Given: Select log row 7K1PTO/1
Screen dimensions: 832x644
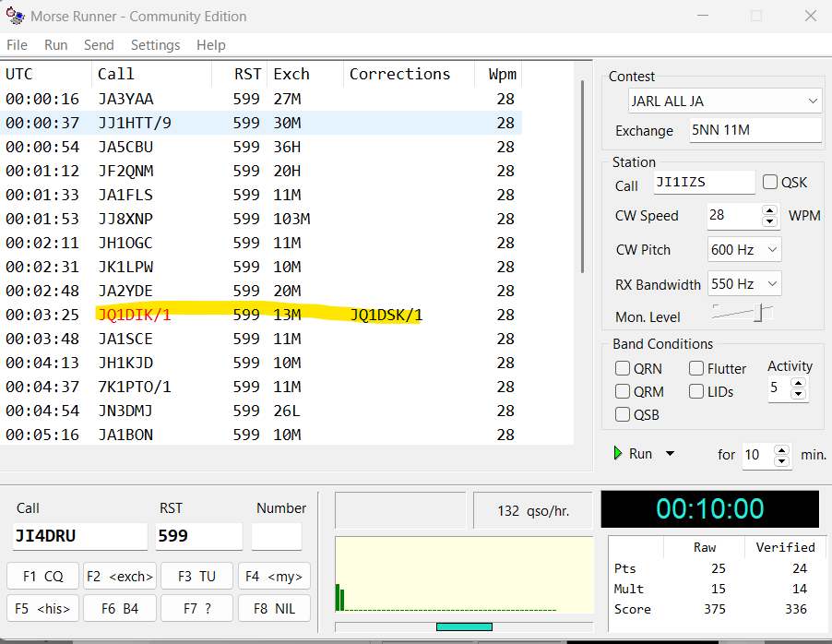Looking at the screenshot, I should 260,387.
